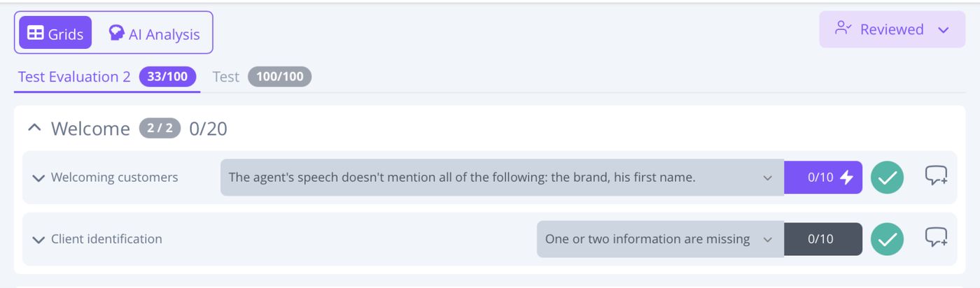This screenshot has width=980, height=288.
Task: Expand the Welcoming customers row
Action: (38, 178)
